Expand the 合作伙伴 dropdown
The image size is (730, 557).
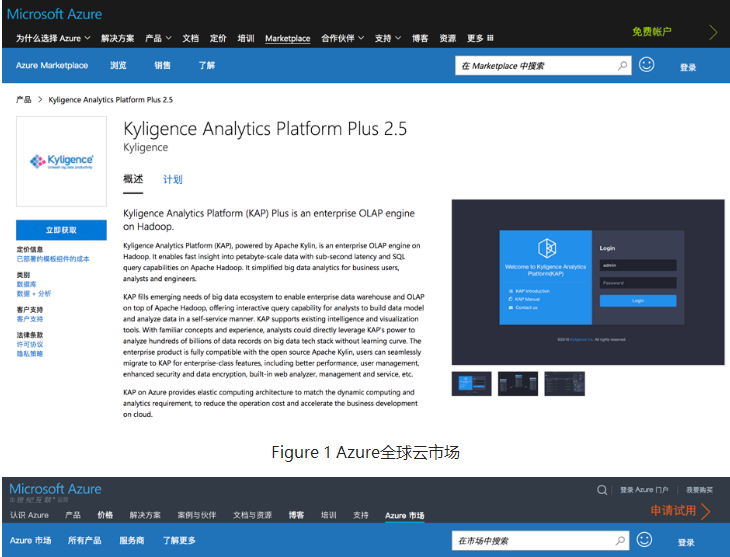point(343,38)
